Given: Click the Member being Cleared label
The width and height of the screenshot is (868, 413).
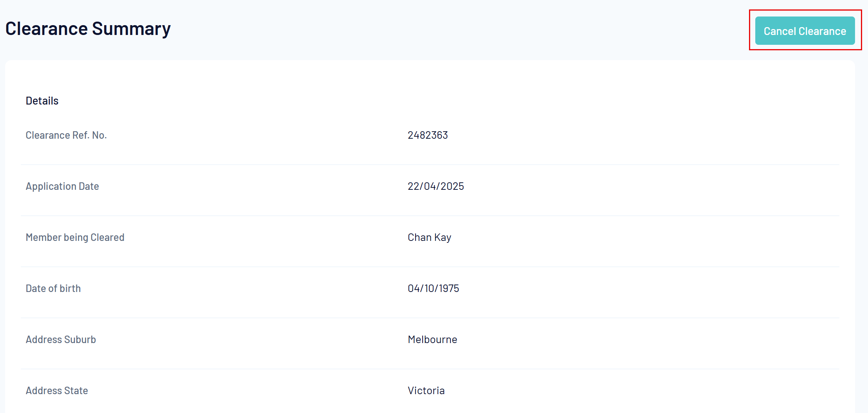Looking at the screenshot, I should pyautogui.click(x=75, y=237).
